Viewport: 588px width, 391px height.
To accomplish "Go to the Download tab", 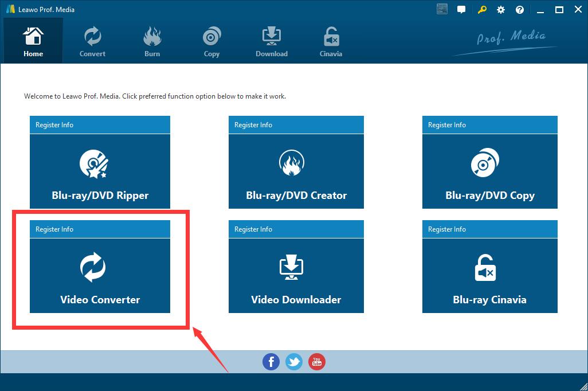I will point(271,42).
